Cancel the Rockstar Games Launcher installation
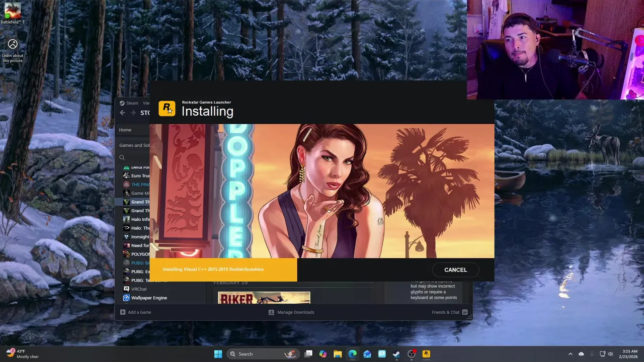The image size is (644, 362). 455,270
